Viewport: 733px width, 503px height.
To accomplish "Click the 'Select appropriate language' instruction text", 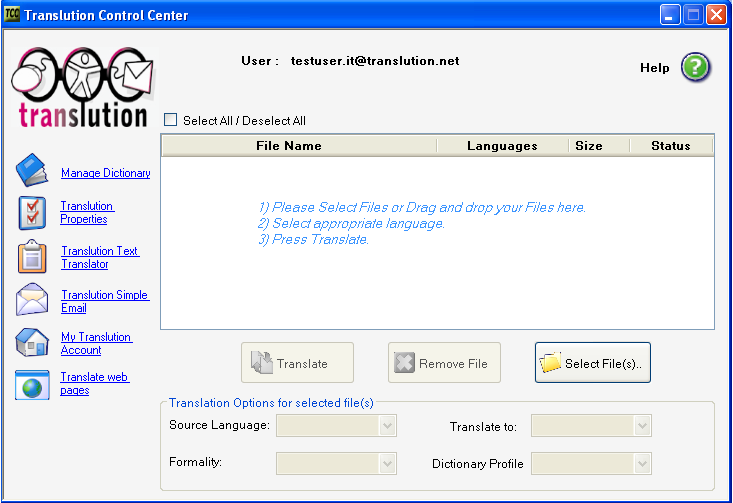I will (351, 223).
